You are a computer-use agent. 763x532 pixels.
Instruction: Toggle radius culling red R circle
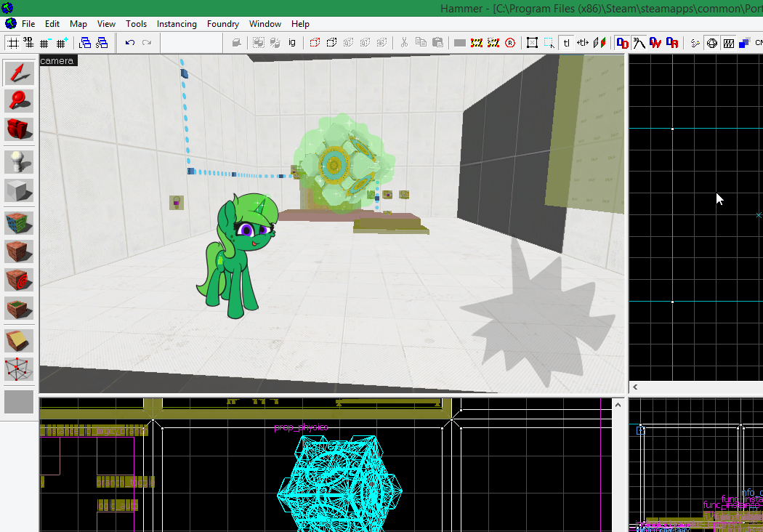point(510,43)
